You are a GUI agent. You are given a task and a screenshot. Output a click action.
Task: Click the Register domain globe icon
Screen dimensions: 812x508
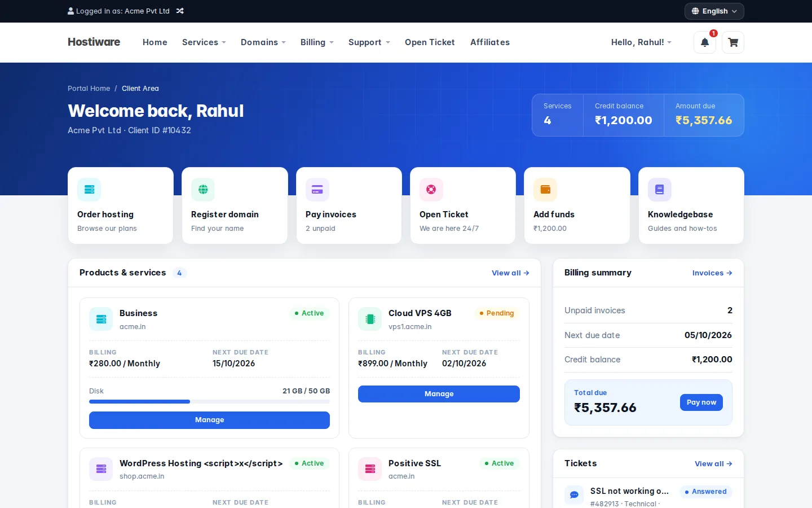click(x=203, y=190)
